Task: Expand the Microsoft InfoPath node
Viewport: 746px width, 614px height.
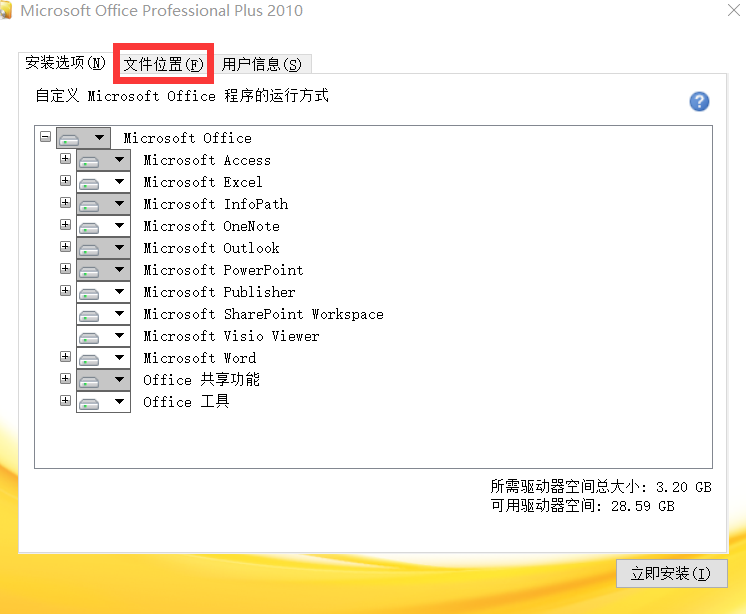Action: point(65,203)
